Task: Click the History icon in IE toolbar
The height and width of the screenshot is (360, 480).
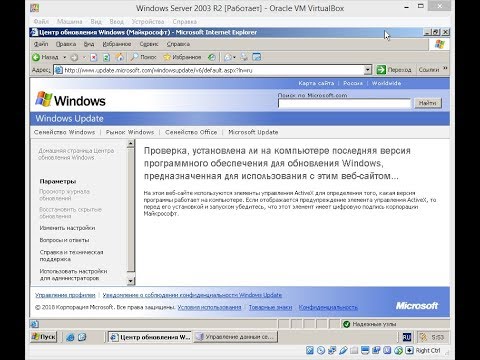Action: [x=211, y=57]
